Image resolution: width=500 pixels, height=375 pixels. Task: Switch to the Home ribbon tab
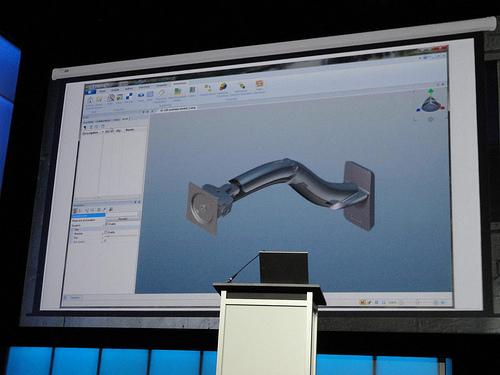pyautogui.click(x=102, y=91)
